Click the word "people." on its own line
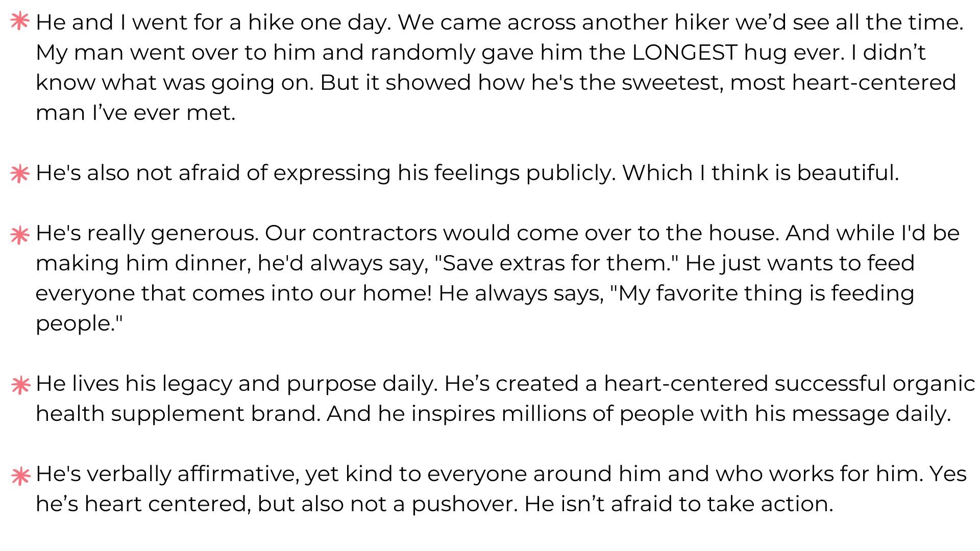This screenshot has width=980, height=551. 79,323
